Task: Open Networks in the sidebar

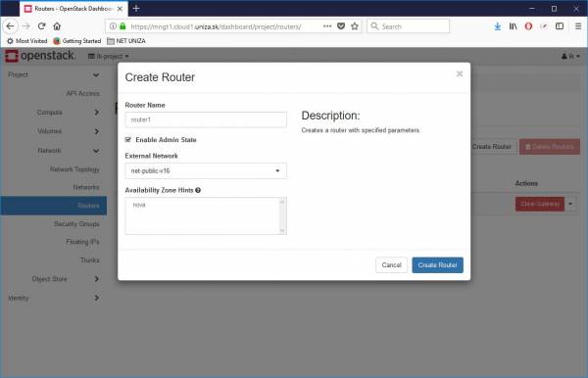Action: [x=86, y=187]
